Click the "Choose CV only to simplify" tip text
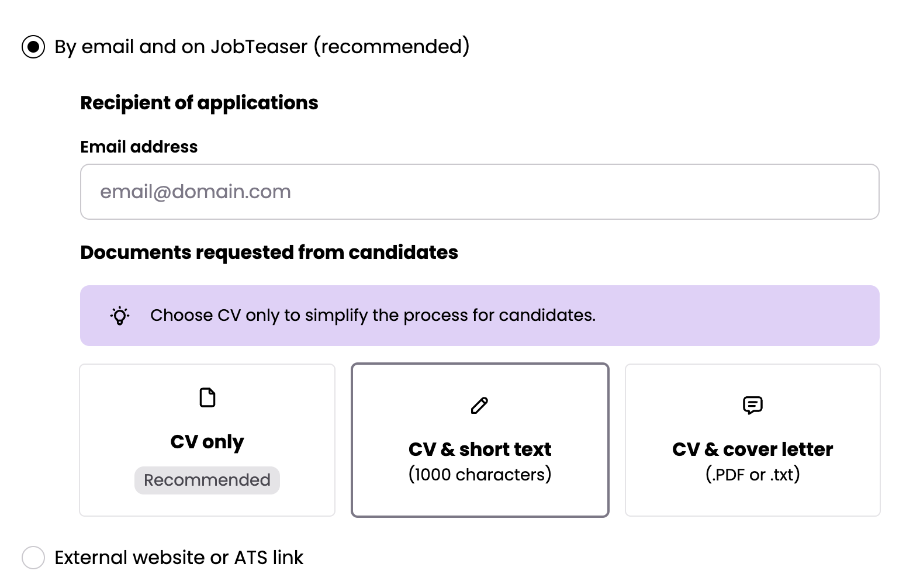This screenshot has width=913, height=588. pos(373,316)
